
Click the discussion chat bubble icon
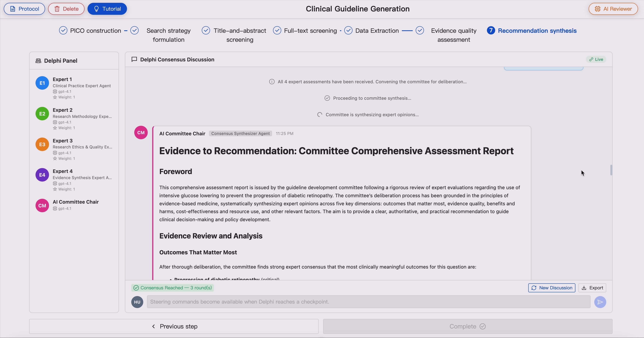point(134,59)
